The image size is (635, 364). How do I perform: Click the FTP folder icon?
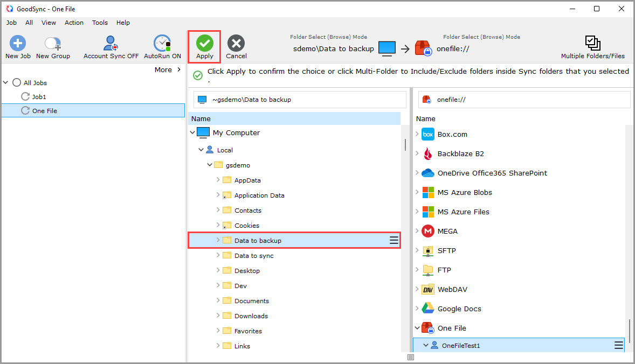coord(428,270)
